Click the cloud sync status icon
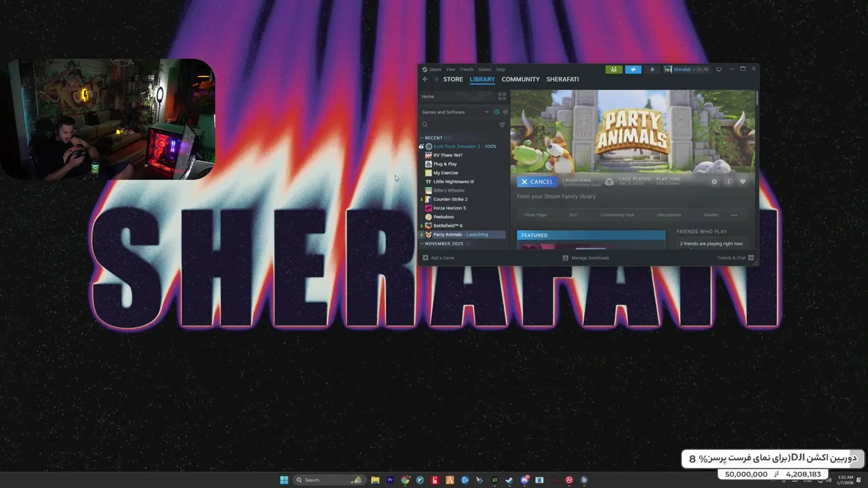Image resolution: width=868 pixels, height=488 pixels. click(x=609, y=182)
